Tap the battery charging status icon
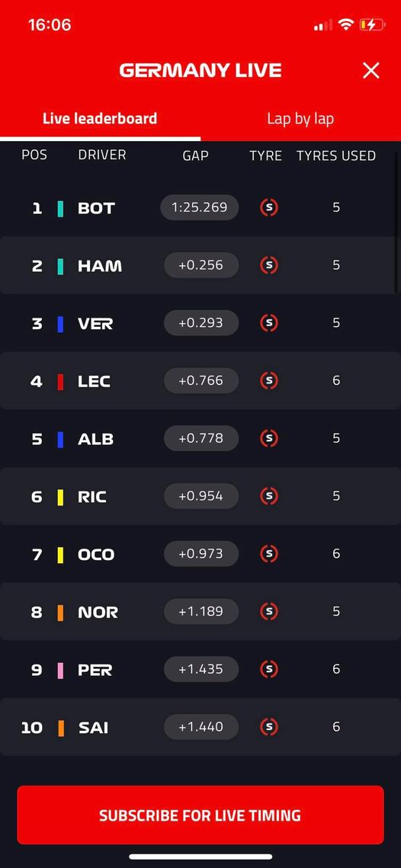The height and width of the screenshot is (868, 401). tap(371, 24)
